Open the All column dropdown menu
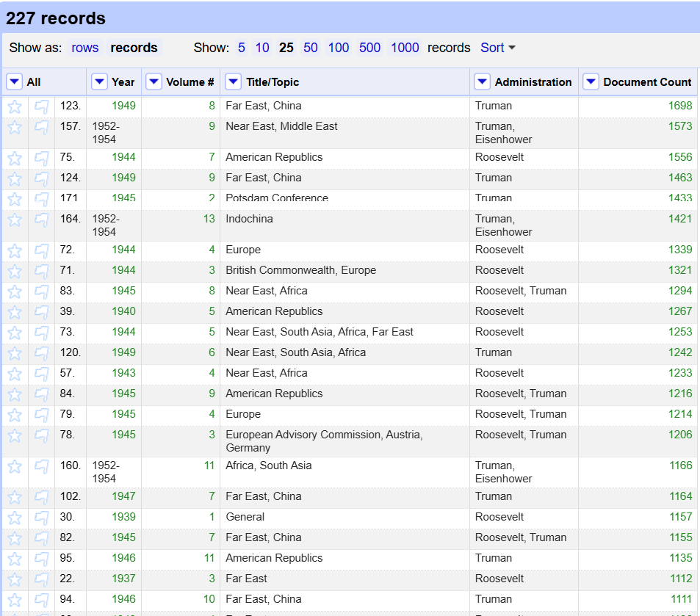Image resolution: width=700 pixels, height=616 pixels. (15, 82)
